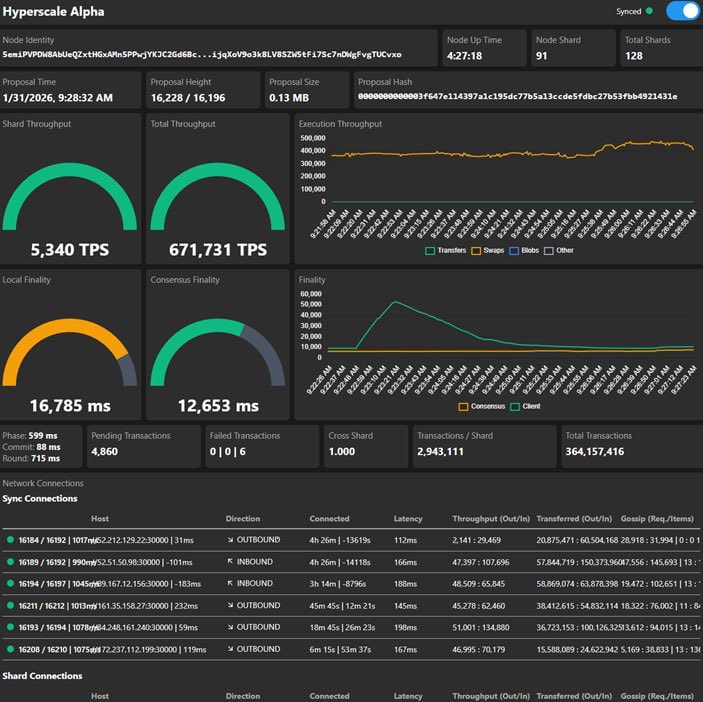The height and width of the screenshot is (702, 703).
Task: Click the Total Shards value 128
Action: pos(634,56)
